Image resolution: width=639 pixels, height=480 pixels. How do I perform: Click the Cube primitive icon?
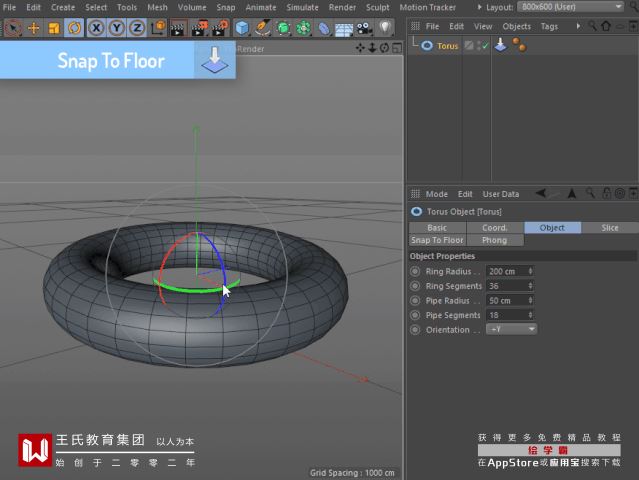242,28
